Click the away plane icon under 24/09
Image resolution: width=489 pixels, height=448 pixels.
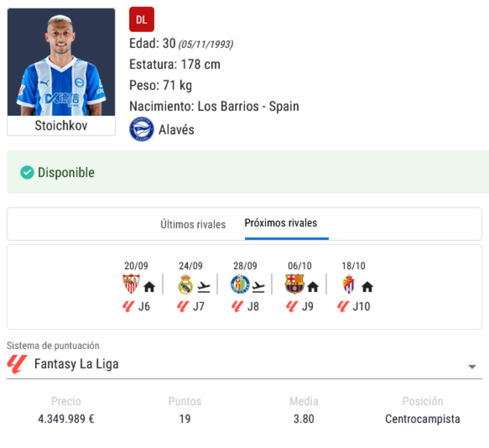tap(204, 287)
